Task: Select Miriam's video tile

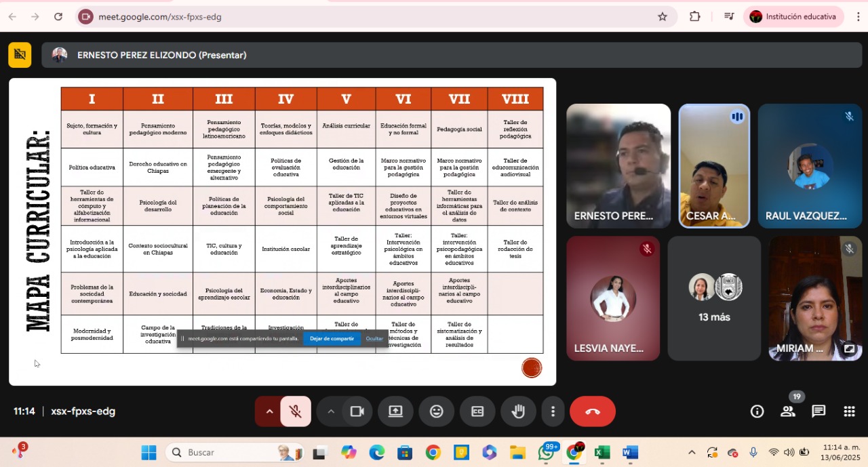Action: point(815,298)
